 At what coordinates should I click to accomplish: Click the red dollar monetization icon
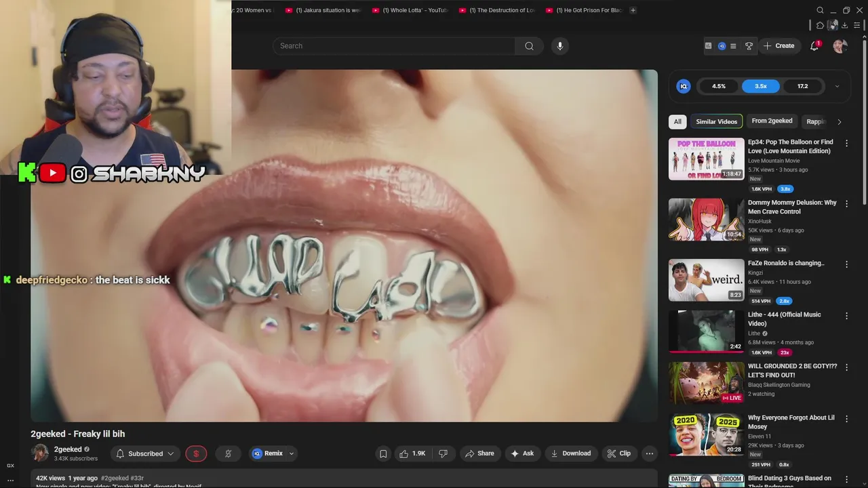pos(196,453)
